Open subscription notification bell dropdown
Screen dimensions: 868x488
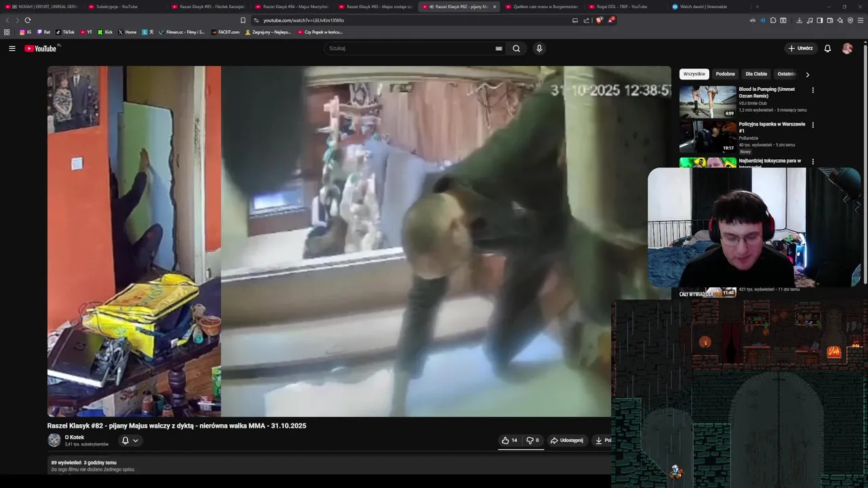(x=130, y=440)
